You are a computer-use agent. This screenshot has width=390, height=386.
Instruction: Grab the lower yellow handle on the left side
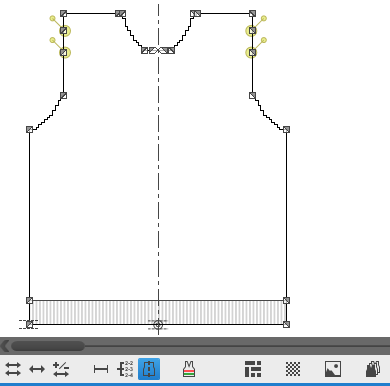[x=53, y=40]
